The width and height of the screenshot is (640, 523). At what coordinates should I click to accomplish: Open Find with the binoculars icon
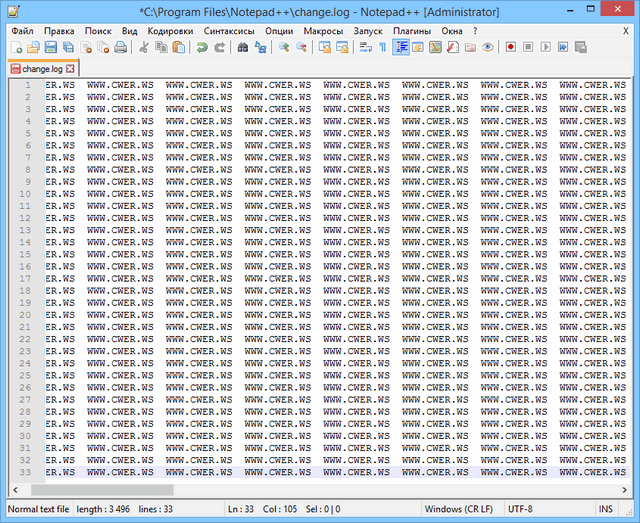click(243, 47)
